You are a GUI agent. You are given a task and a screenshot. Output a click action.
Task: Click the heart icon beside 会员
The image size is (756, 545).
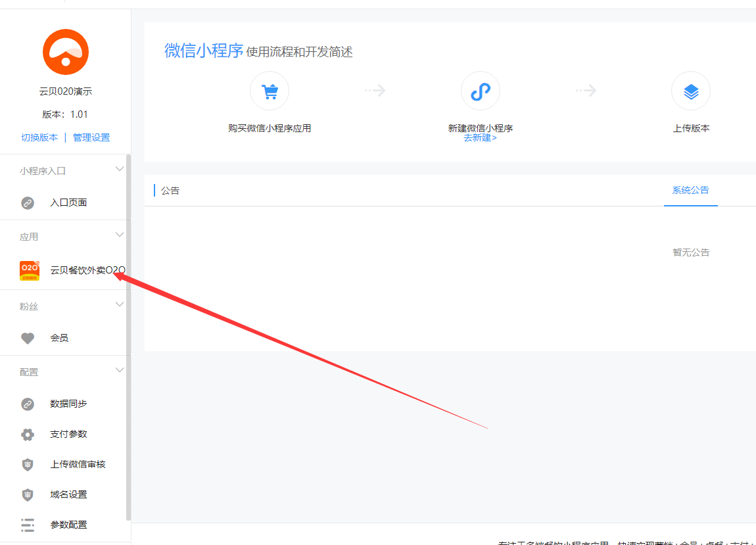(x=28, y=338)
